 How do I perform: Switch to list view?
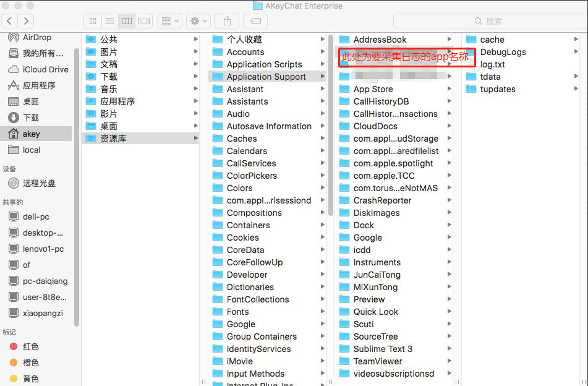tap(109, 21)
